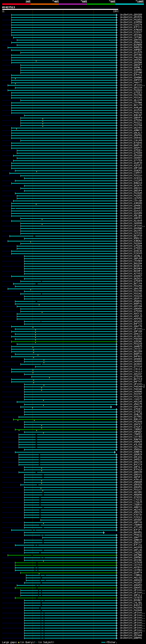Click the UniRef100_Q8S2S9 label

click(x=131, y=87)
